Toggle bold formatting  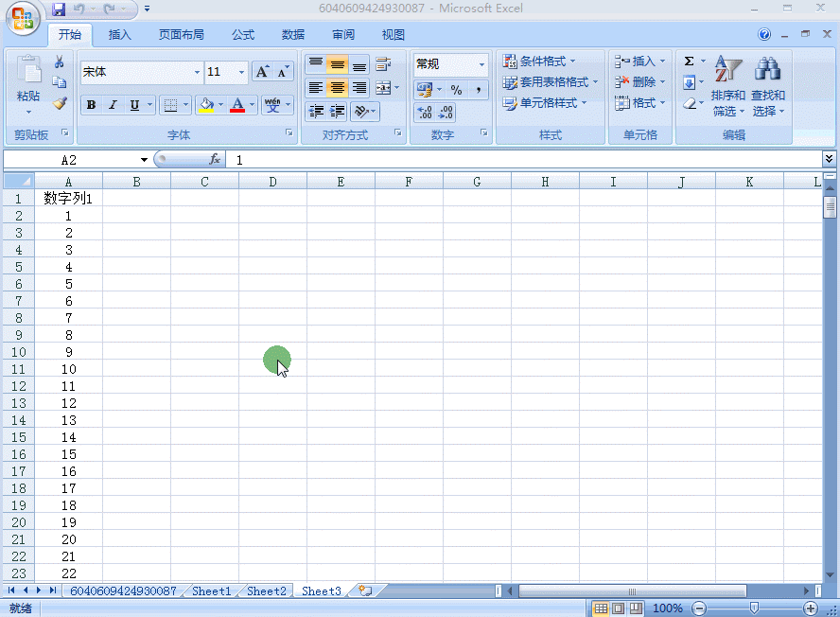[91, 105]
